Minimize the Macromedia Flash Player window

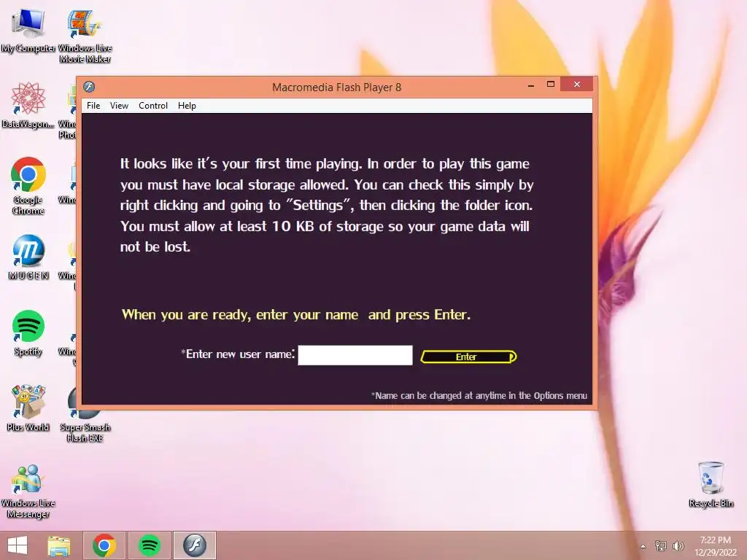(531, 85)
